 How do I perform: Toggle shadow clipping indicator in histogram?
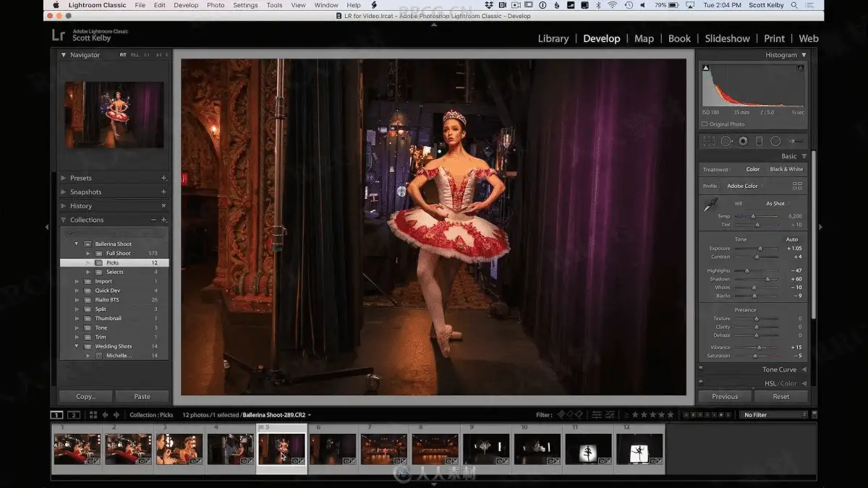tap(706, 68)
